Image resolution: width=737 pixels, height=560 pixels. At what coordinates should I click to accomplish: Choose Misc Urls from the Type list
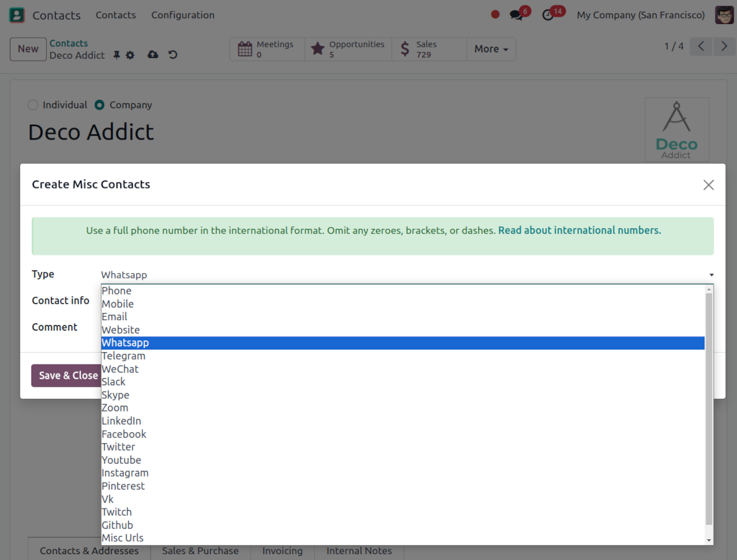coord(403,538)
